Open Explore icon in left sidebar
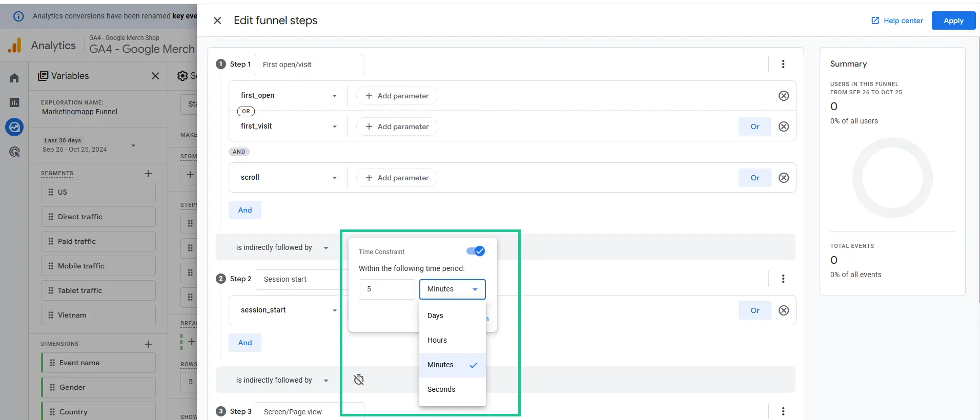The image size is (980, 420). [14, 127]
